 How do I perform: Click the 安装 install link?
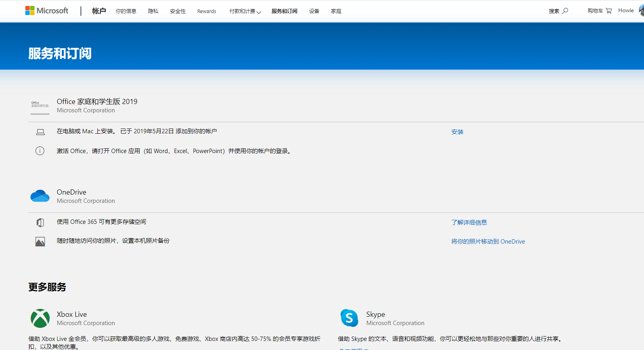pos(457,132)
